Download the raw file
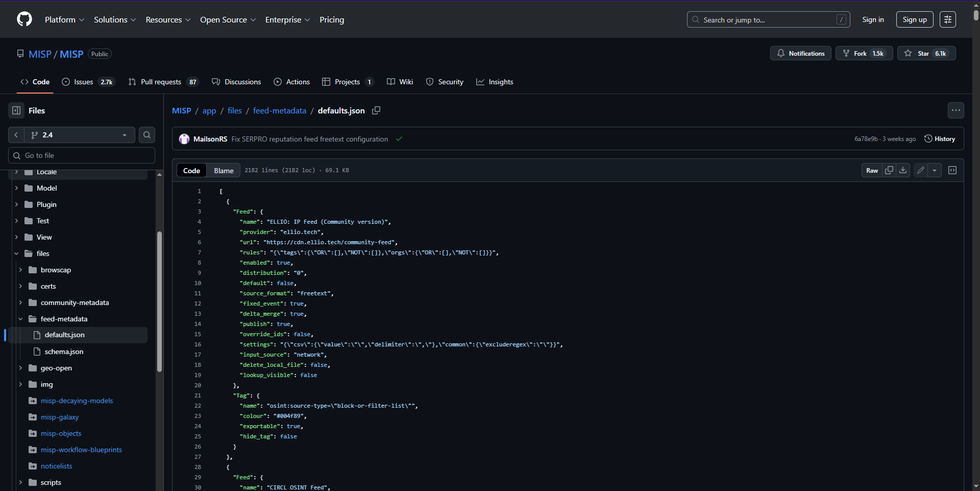Viewport: 980px width, 491px height. pyautogui.click(x=903, y=170)
